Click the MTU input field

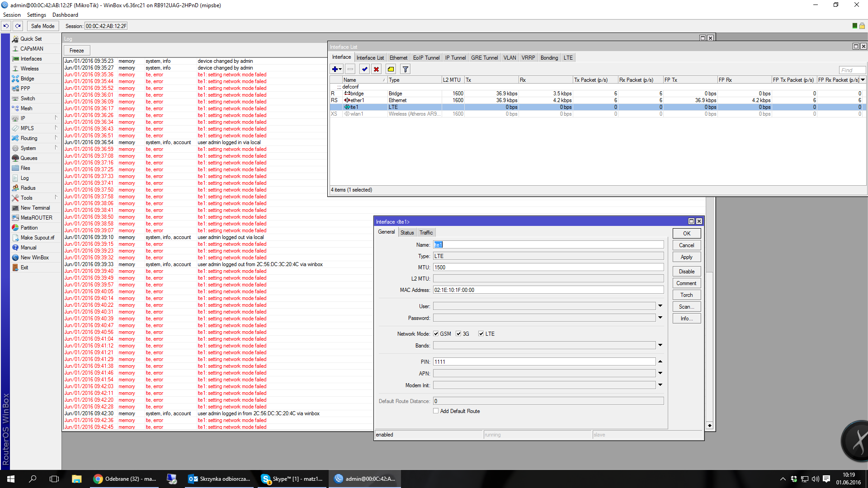[x=548, y=267]
